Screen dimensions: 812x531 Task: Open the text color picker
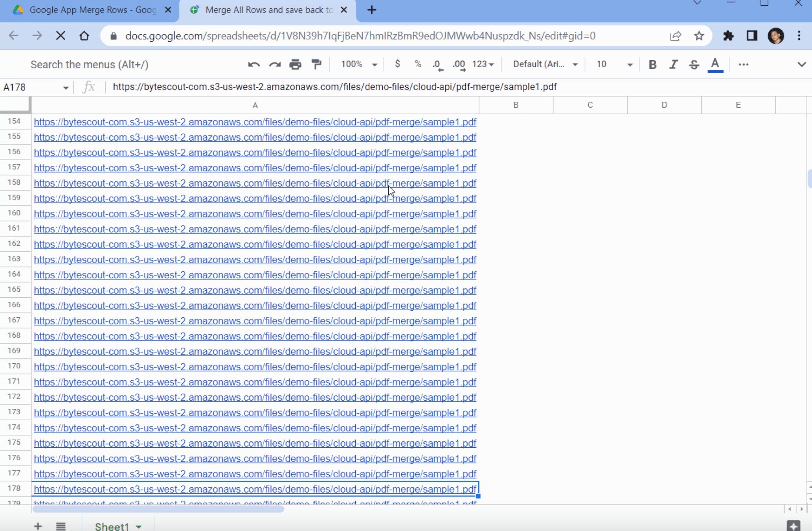715,64
